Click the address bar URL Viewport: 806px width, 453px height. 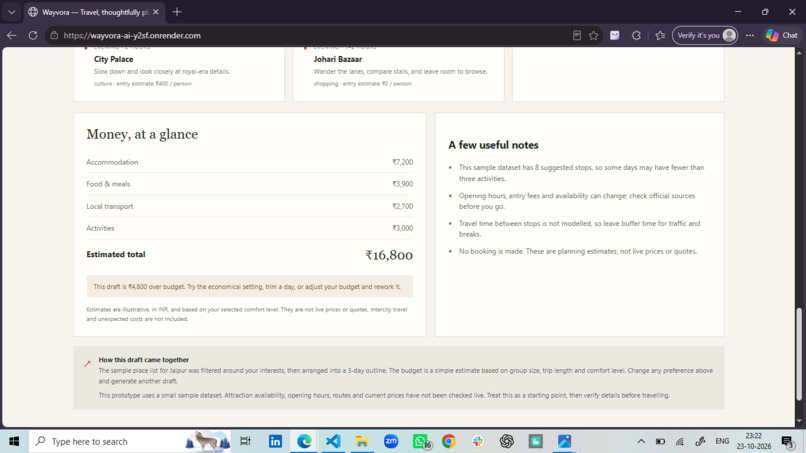point(132,35)
